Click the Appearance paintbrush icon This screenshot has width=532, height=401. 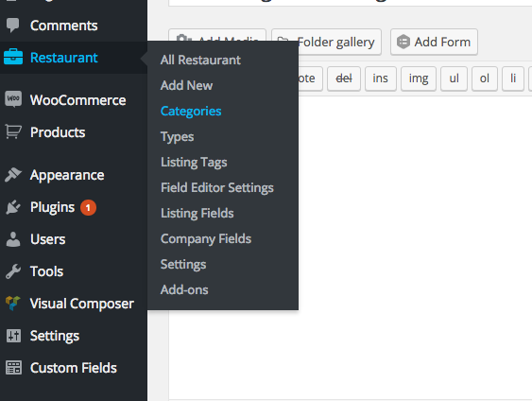[x=13, y=175]
